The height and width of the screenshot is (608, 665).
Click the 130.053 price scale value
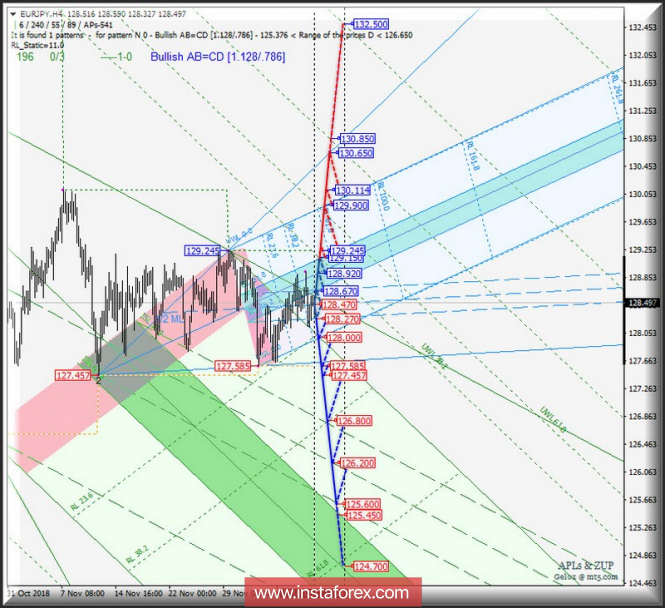(643, 194)
